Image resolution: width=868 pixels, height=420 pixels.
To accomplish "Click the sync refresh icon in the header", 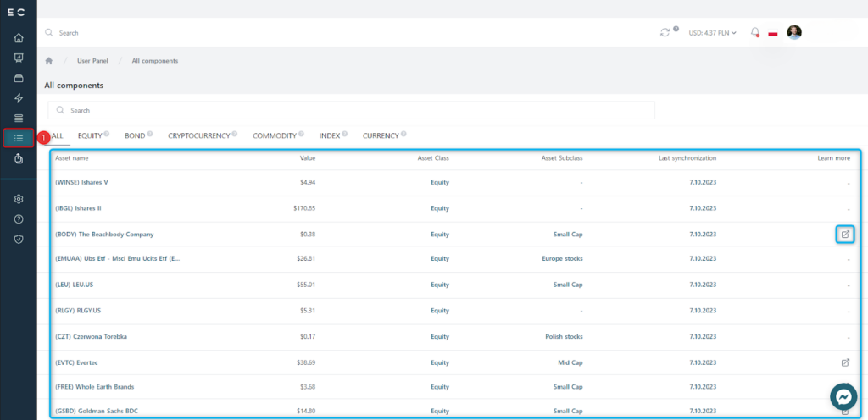I will pos(665,32).
